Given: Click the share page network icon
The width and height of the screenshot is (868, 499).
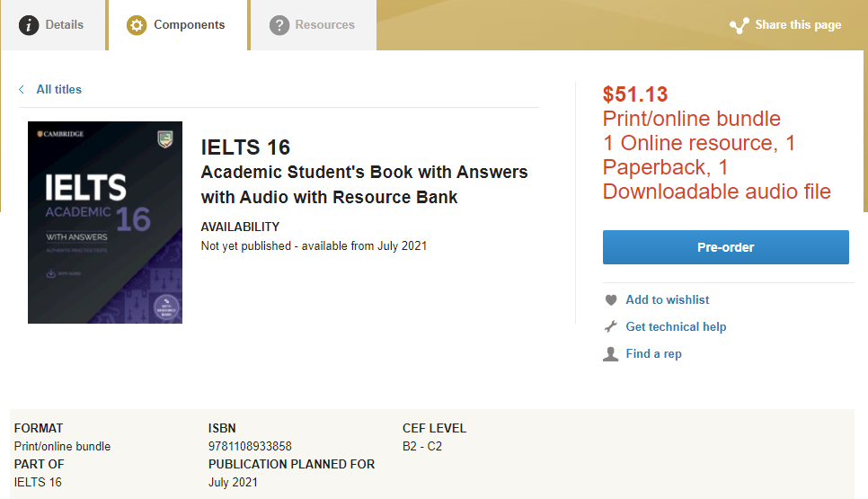Looking at the screenshot, I should pyautogui.click(x=739, y=25).
